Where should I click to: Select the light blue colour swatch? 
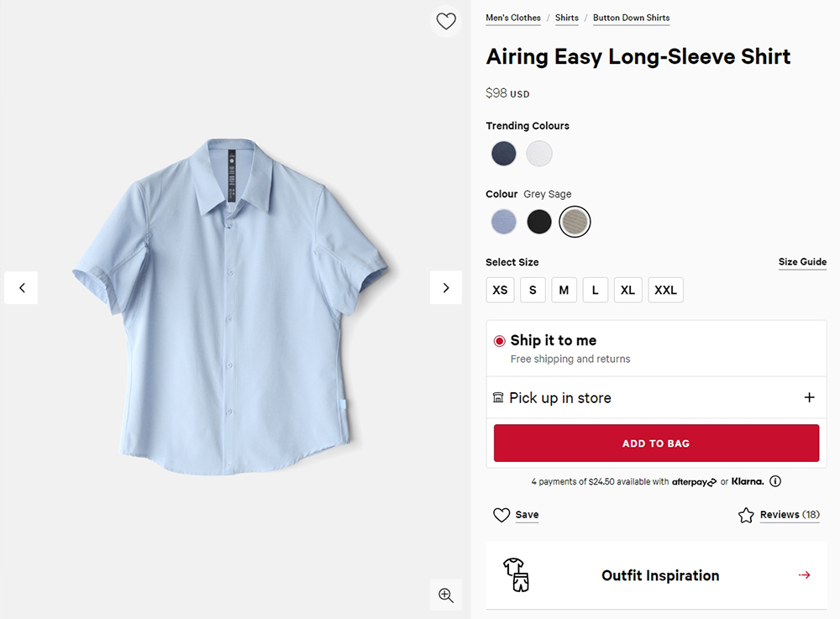(x=504, y=222)
